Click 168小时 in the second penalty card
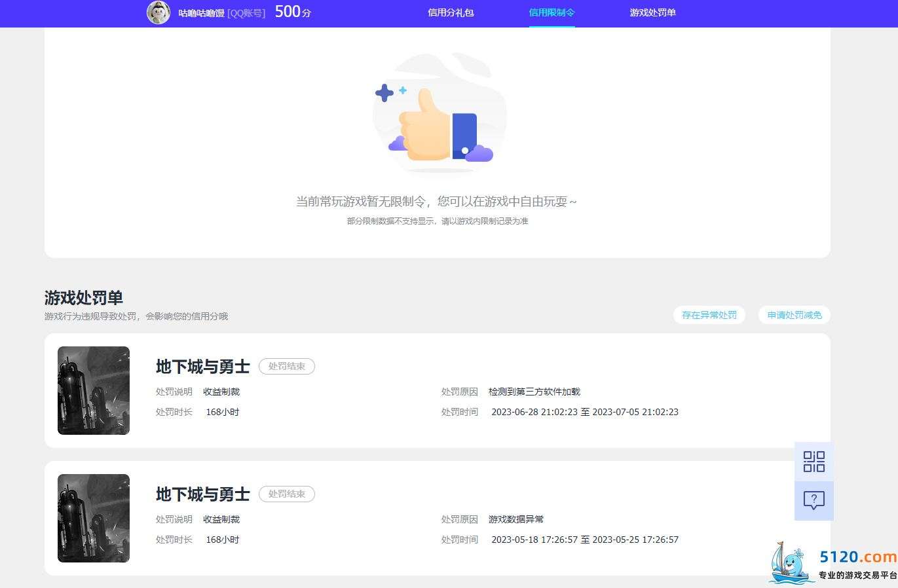The height and width of the screenshot is (588, 898). click(223, 540)
